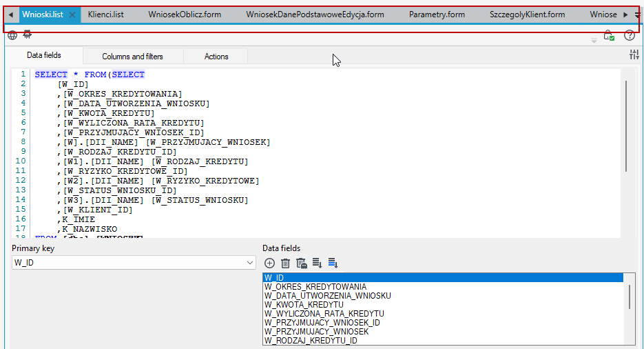Click line number 10 in editor gutter
This screenshot has height=349, width=644.
coord(21,161)
